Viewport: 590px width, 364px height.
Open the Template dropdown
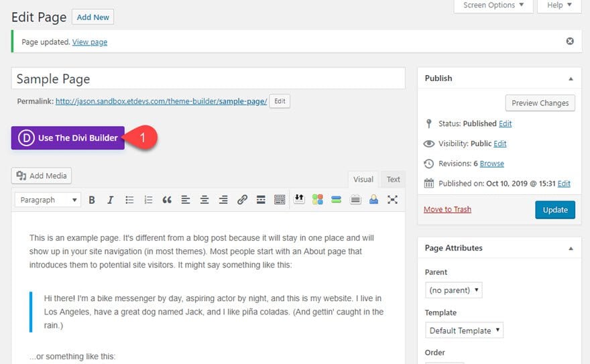click(x=464, y=330)
